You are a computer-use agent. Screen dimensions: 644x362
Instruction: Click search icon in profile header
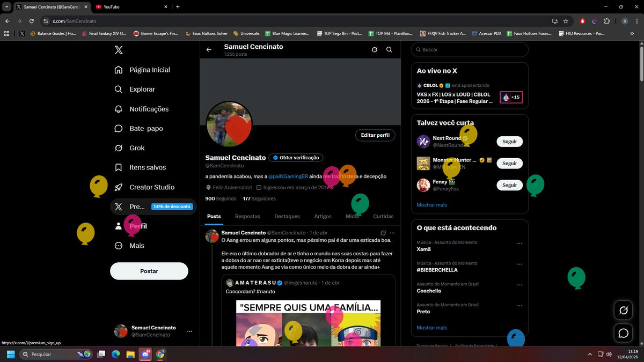point(389,49)
